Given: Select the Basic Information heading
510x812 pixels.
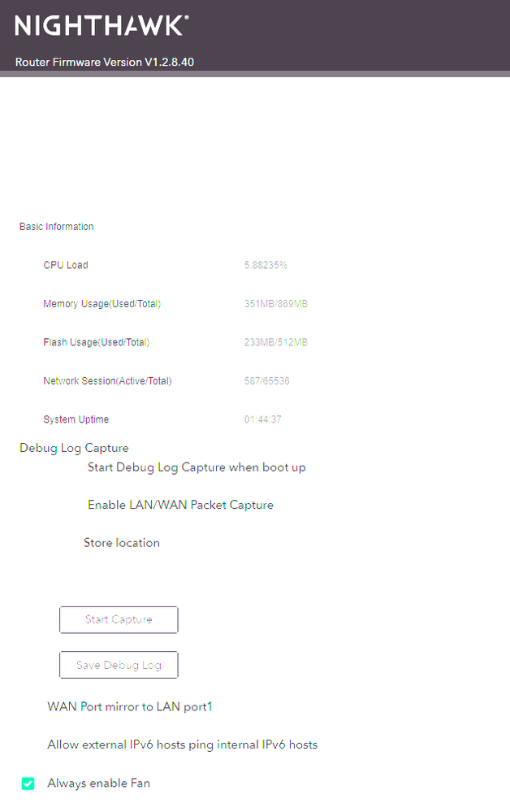Looking at the screenshot, I should click(x=57, y=227).
